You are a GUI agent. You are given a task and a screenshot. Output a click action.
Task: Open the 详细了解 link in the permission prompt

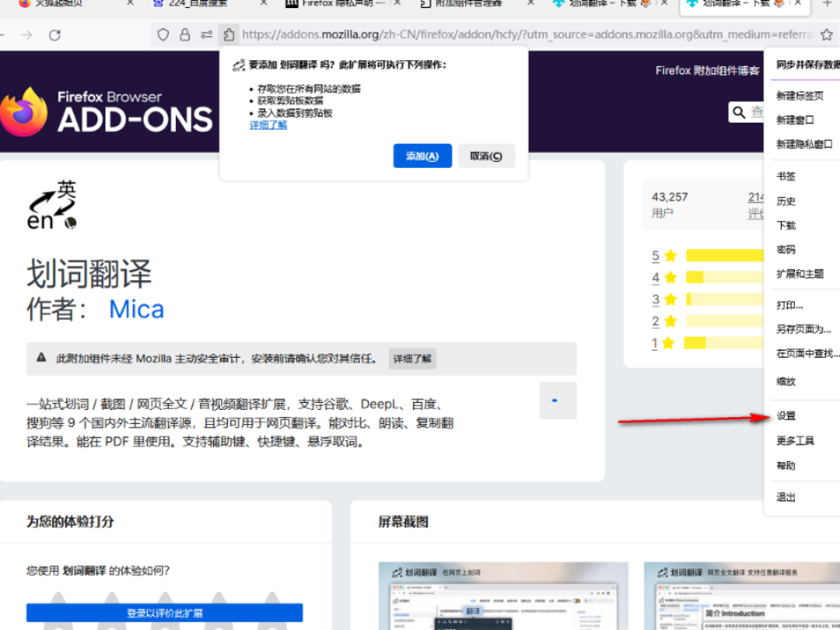click(269, 125)
